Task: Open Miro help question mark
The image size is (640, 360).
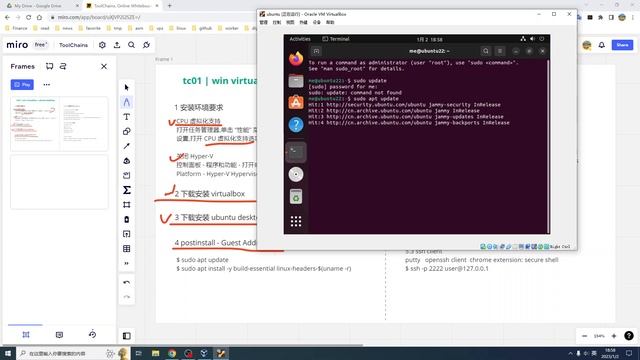Action: [x=629, y=336]
